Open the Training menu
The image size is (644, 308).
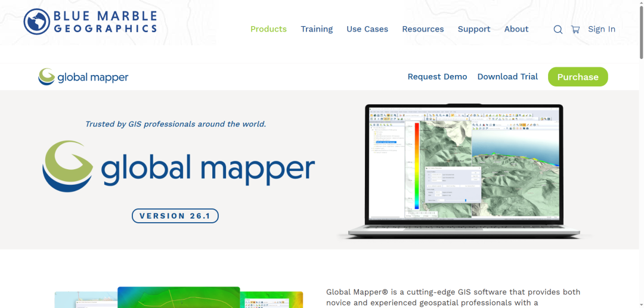pyautogui.click(x=317, y=29)
